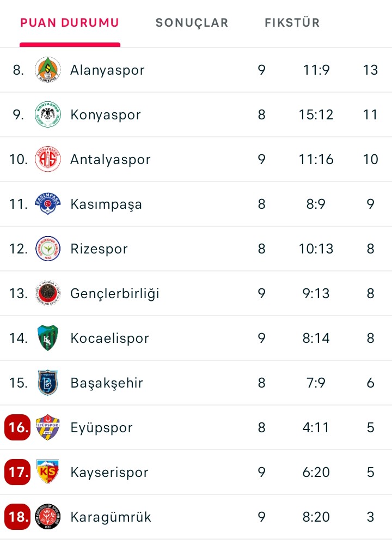
Task: Open the Puan Durumu tab
Action: tap(70, 23)
